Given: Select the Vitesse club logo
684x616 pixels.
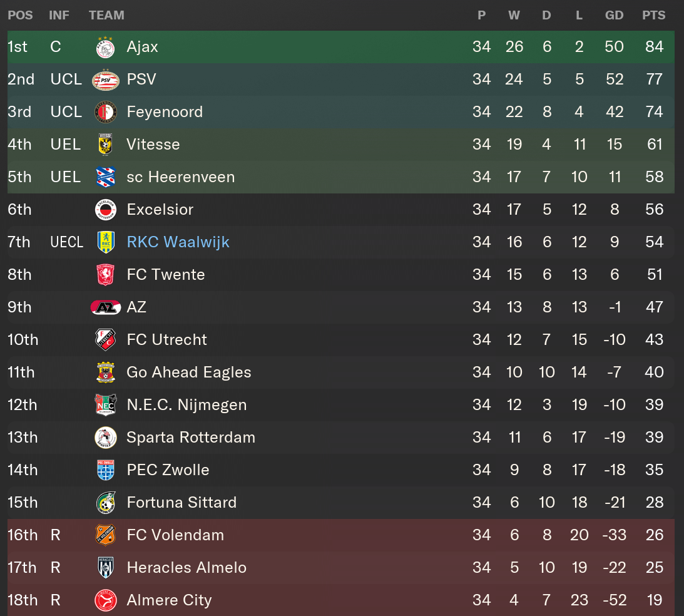Looking at the screenshot, I should point(105,145).
